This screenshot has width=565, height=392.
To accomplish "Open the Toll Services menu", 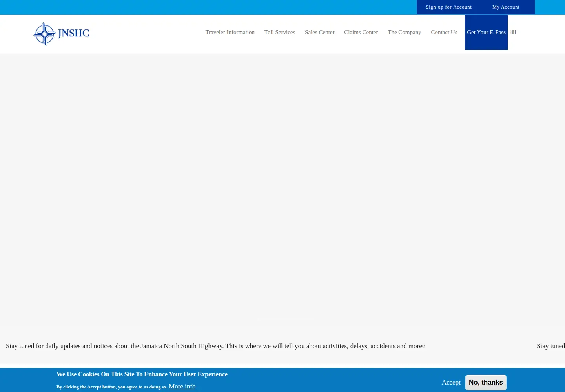I will tap(280, 32).
